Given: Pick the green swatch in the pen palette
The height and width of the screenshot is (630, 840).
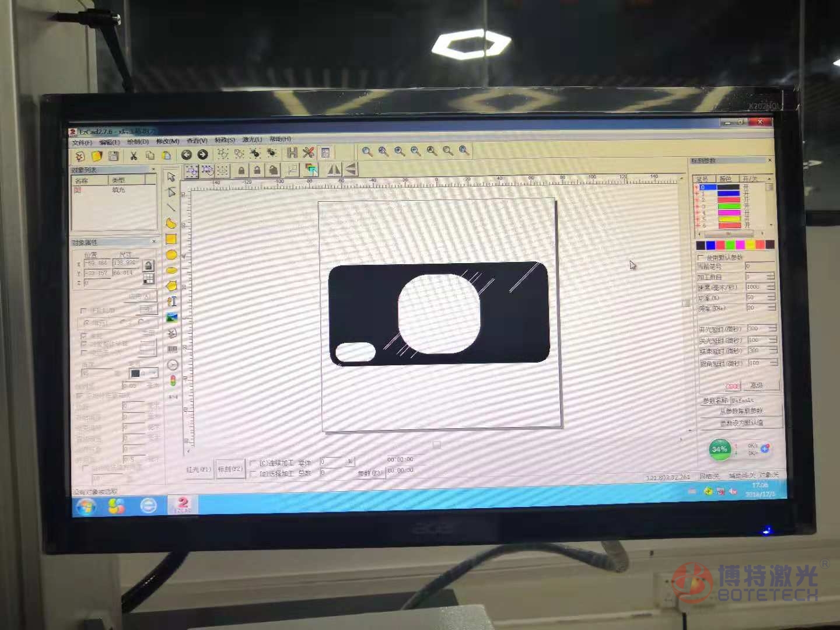Looking at the screenshot, I should click(x=730, y=245).
